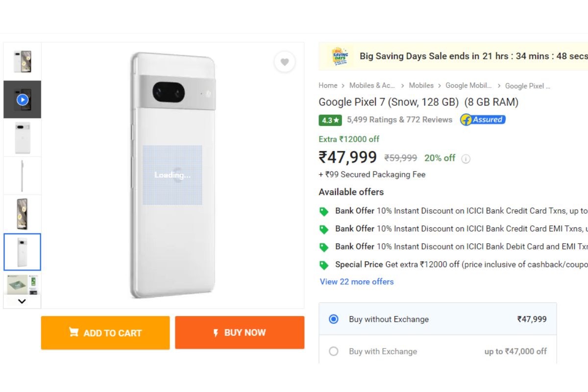The image size is (588, 392).
Task: Open the Home breadcrumb link
Action: tap(328, 85)
